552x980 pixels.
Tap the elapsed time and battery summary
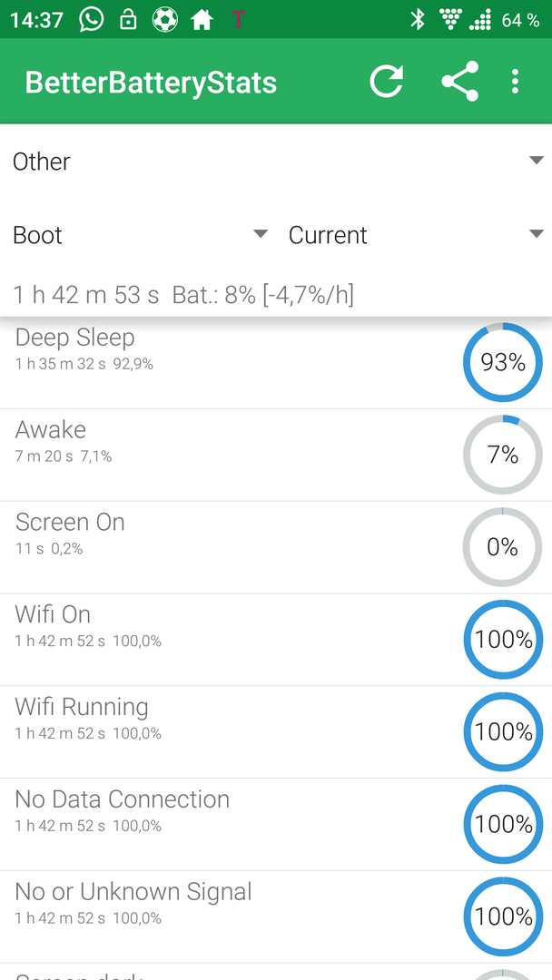(x=183, y=294)
